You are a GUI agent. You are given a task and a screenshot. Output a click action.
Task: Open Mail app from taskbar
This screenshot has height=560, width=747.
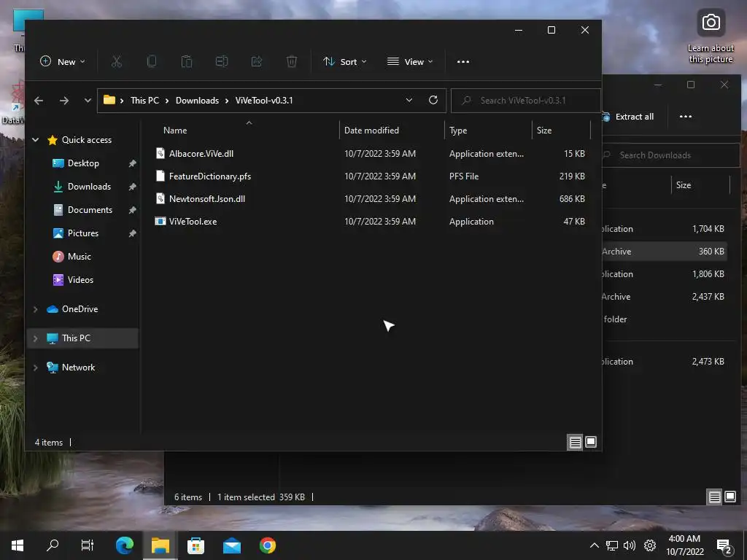click(x=232, y=545)
